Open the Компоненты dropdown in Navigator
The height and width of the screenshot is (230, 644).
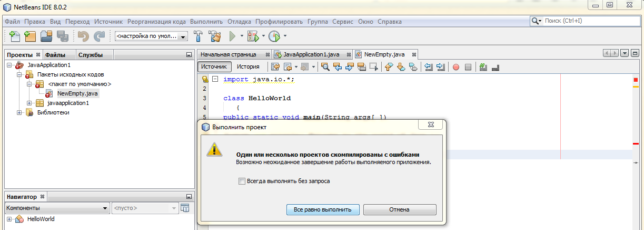pyautogui.click(x=57, y=208)
